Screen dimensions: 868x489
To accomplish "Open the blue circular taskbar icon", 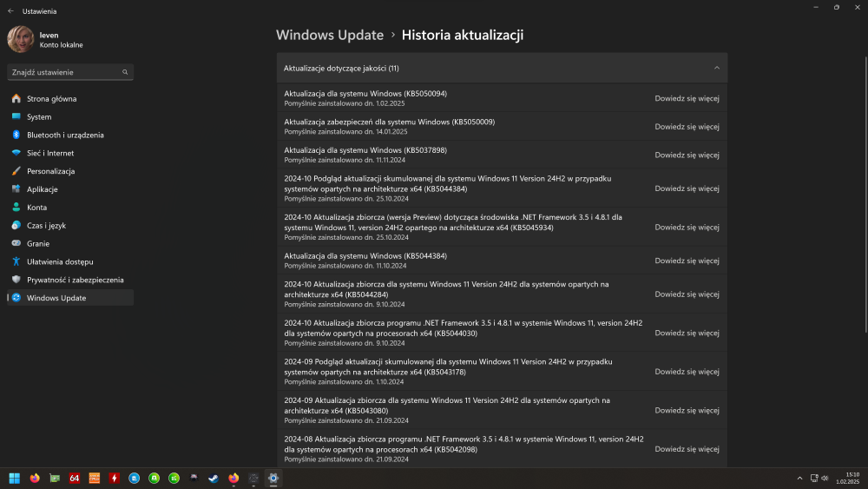I will (x=134, y=478).
